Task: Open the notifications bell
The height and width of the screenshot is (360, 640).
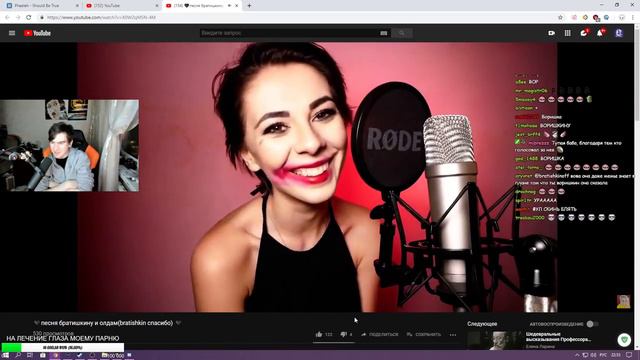Action: (600, 33)
